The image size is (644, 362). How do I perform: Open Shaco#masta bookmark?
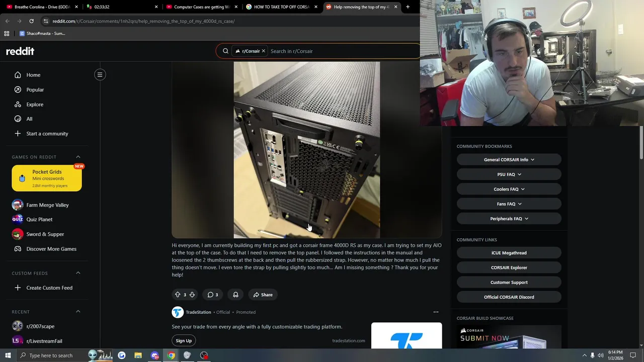[x=42, y=34]
